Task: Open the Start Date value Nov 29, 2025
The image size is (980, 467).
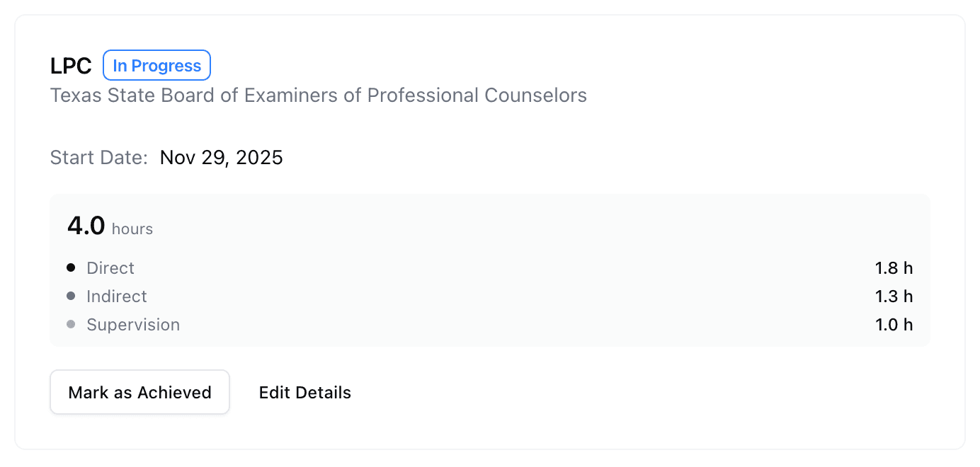Action: 221,157
